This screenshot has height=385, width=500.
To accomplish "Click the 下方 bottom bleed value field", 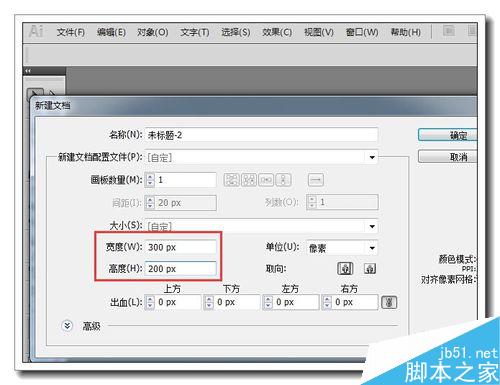I will (237, 302).
